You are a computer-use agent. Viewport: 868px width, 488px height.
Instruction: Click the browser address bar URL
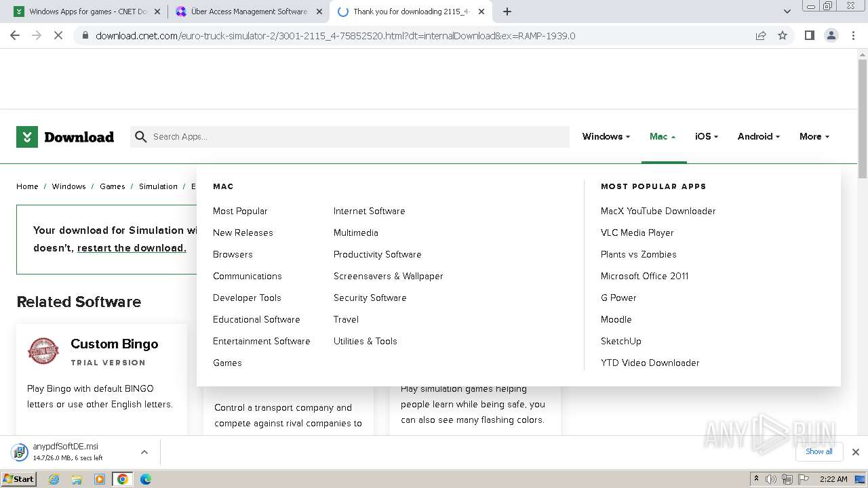pyautogui.click(x=336, y=36)
